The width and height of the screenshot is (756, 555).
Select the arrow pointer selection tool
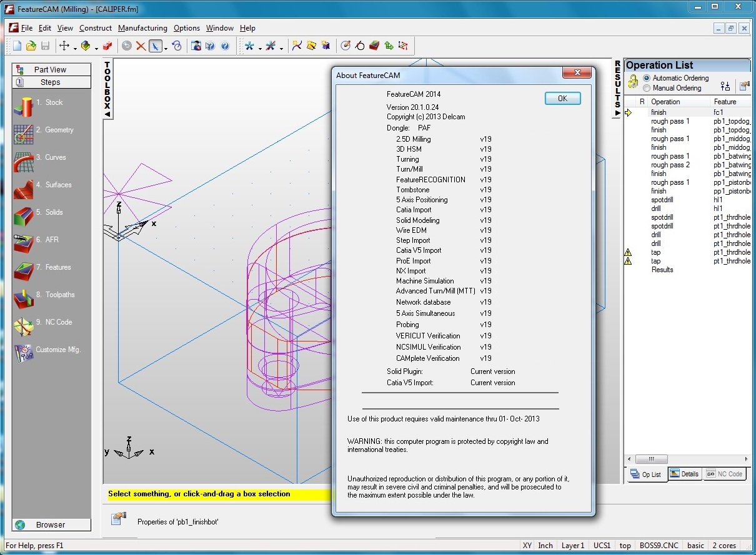click(156, 46)
